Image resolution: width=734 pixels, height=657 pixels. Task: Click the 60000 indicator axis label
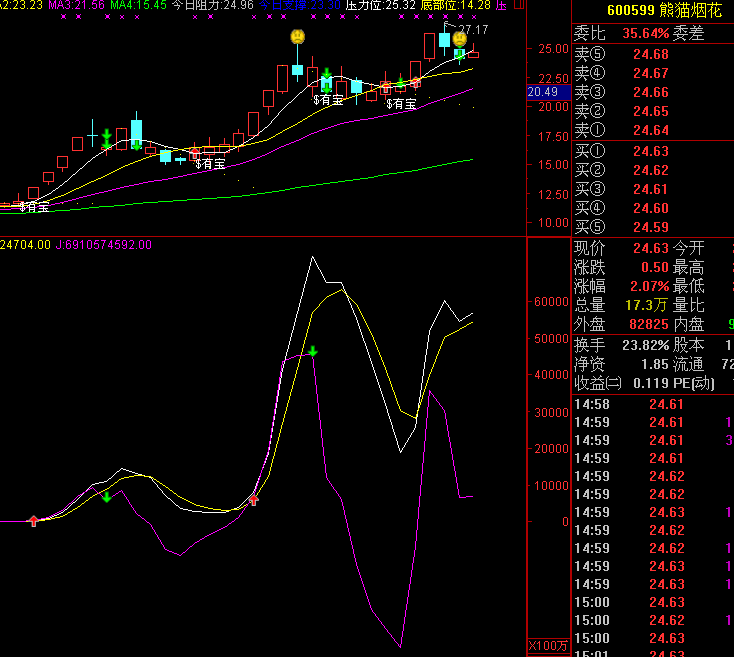551,301
